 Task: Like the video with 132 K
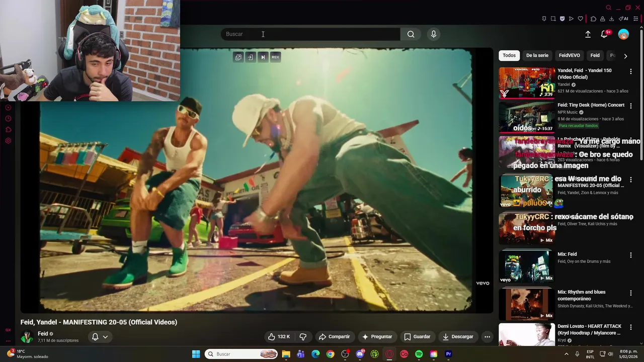pos(279,336)
